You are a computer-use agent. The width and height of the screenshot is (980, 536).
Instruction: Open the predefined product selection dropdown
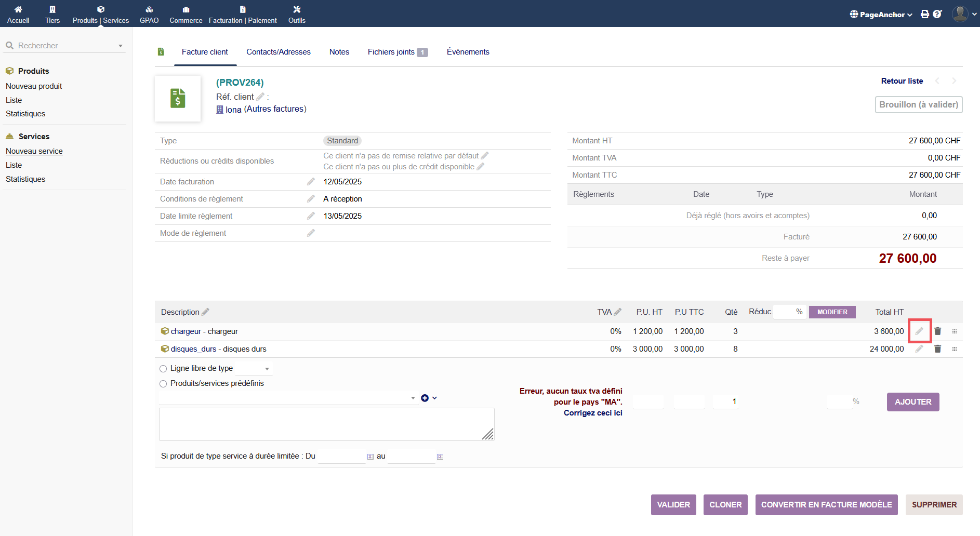coord(288,398)
